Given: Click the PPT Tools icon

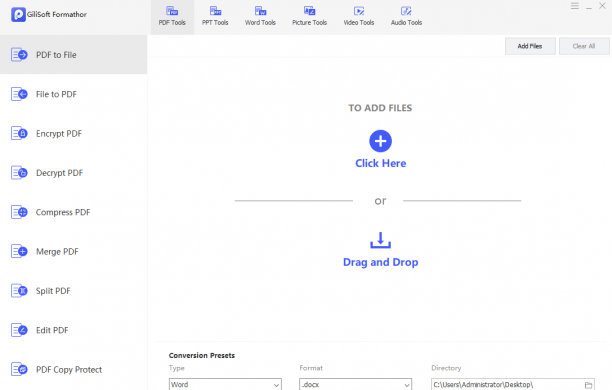Looking at the screenshot, I should tap(215, 11).
